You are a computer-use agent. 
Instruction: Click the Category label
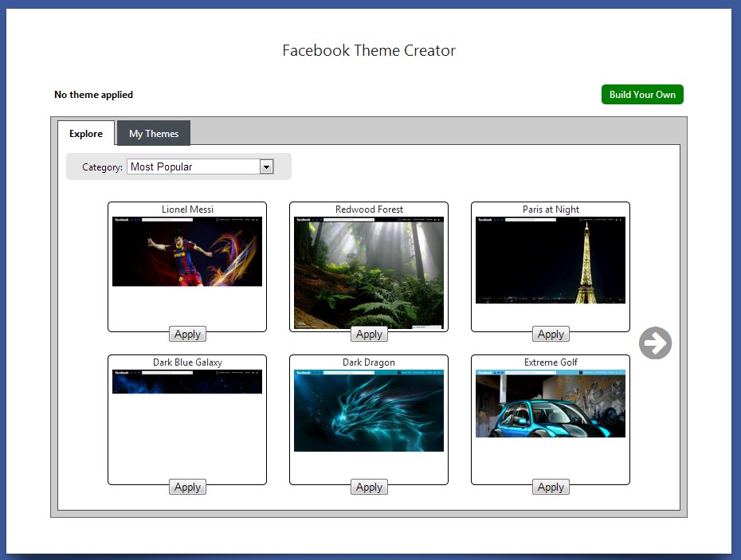(x=102, y=166)
